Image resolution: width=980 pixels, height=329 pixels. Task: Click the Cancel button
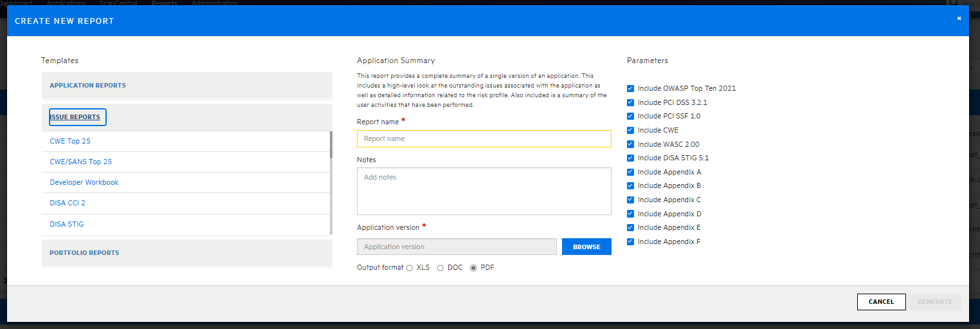click(881, 302)
